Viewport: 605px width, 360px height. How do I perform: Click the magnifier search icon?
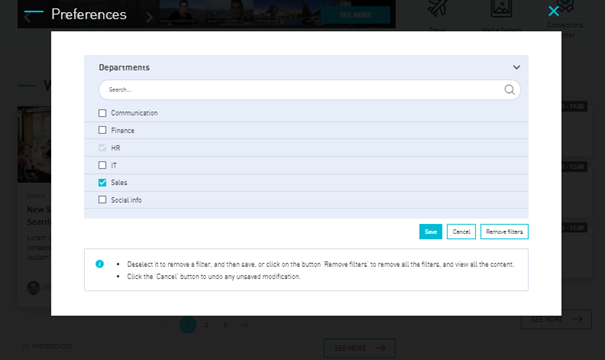coord(509,90)
